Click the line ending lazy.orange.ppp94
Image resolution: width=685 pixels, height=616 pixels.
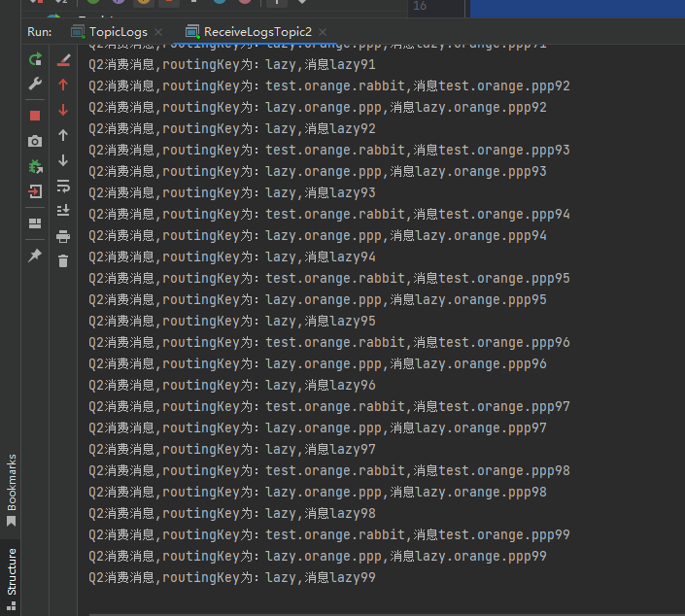pos(318,235)
